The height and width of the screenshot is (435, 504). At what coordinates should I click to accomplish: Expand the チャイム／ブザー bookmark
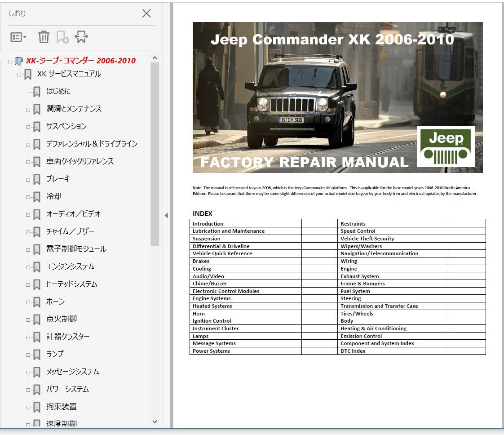[28, 232]
